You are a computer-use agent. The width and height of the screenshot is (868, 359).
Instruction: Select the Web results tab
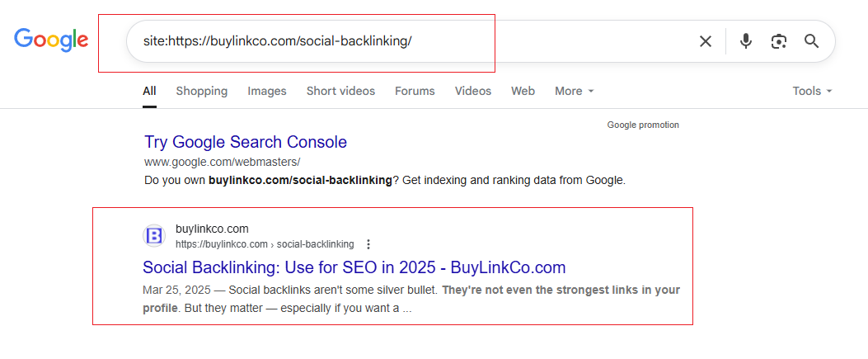tap(523, 91)
